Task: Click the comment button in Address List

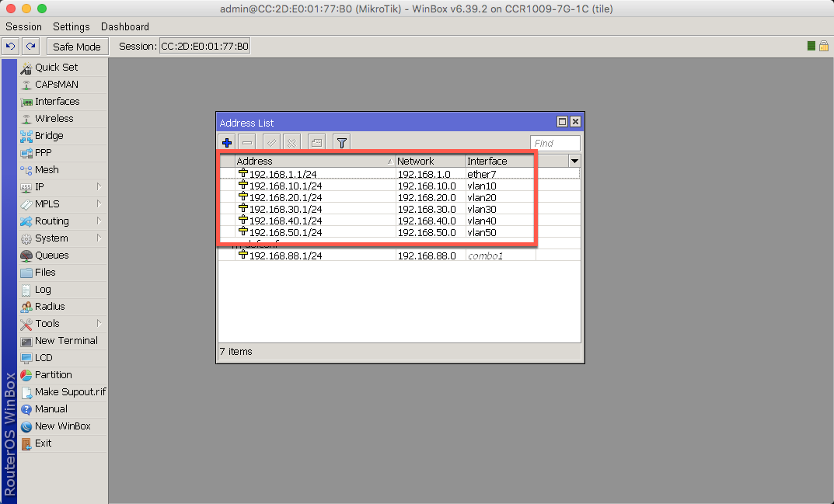Action: pyautogui.click(x=316, y=142)
